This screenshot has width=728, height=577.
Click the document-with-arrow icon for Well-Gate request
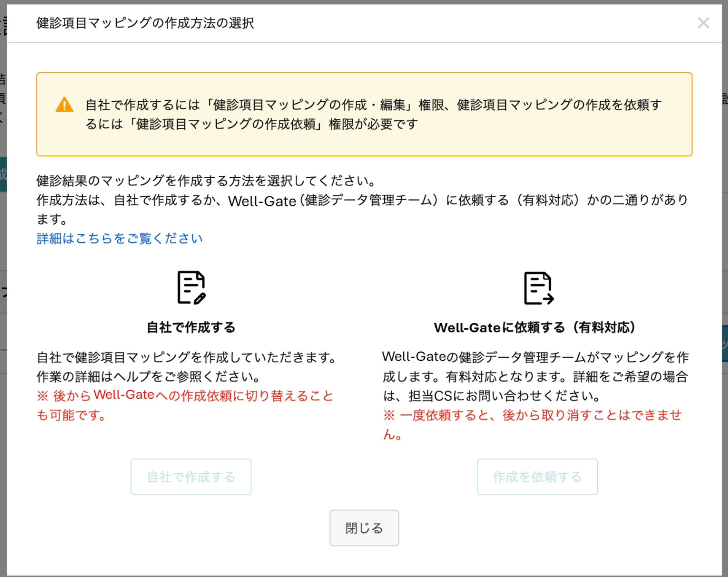539,288
